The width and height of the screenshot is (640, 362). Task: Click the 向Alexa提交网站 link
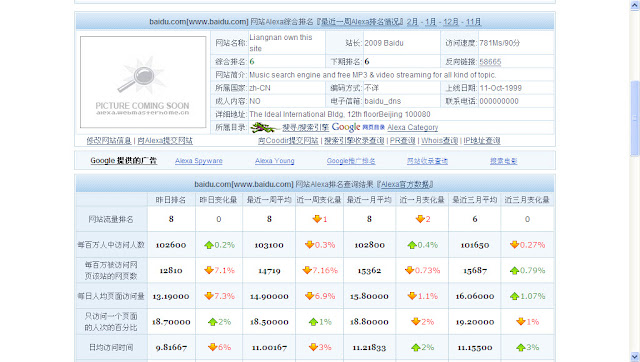point(165,141)
